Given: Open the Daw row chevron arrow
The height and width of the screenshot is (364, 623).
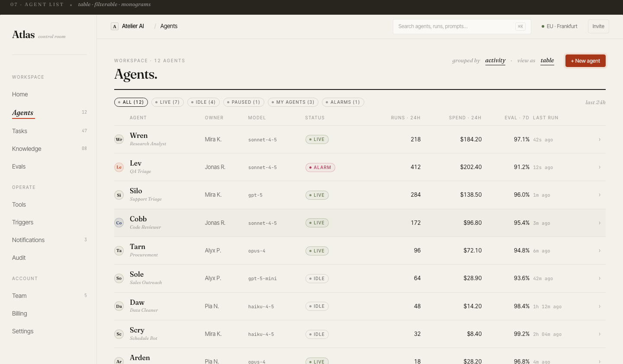Looking at the screenshot, I should pyautogui.click(x=599, y=306).
